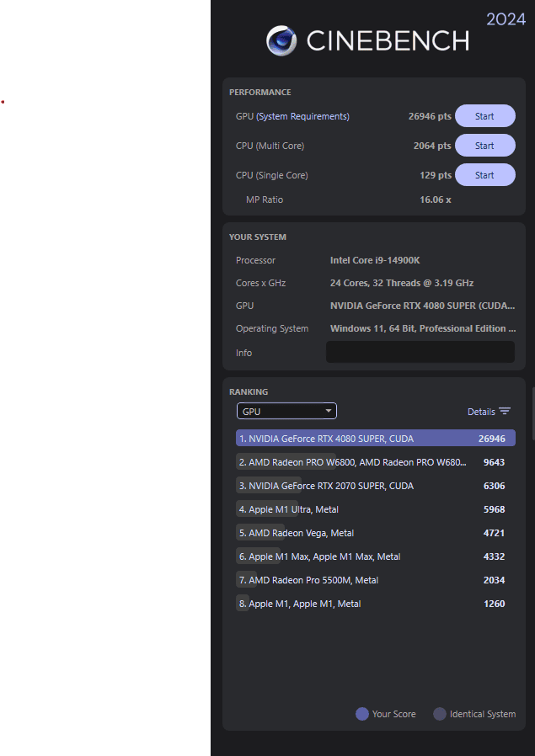Open the GPU ranking dropdown
535x756 pixels.
tap(286, 412)
